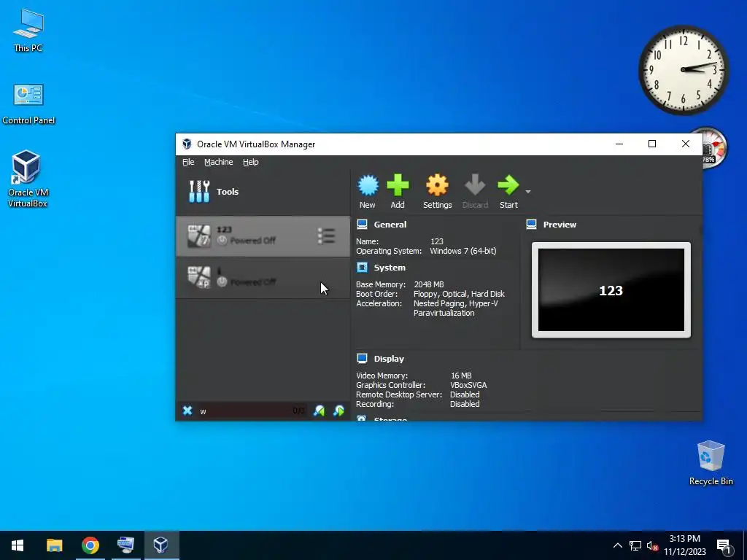Select the Recycle Bin desktop icon

coord(711,463)
